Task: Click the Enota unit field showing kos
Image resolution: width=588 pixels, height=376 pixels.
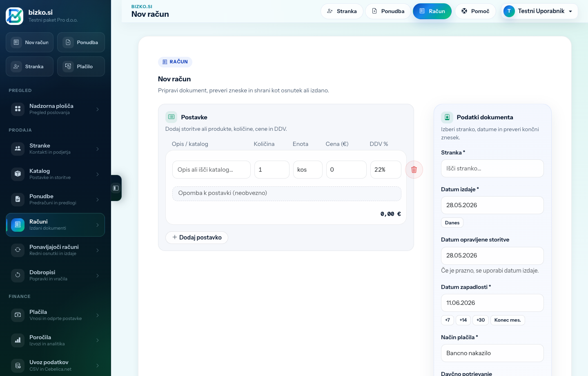Action: (308, 170)
